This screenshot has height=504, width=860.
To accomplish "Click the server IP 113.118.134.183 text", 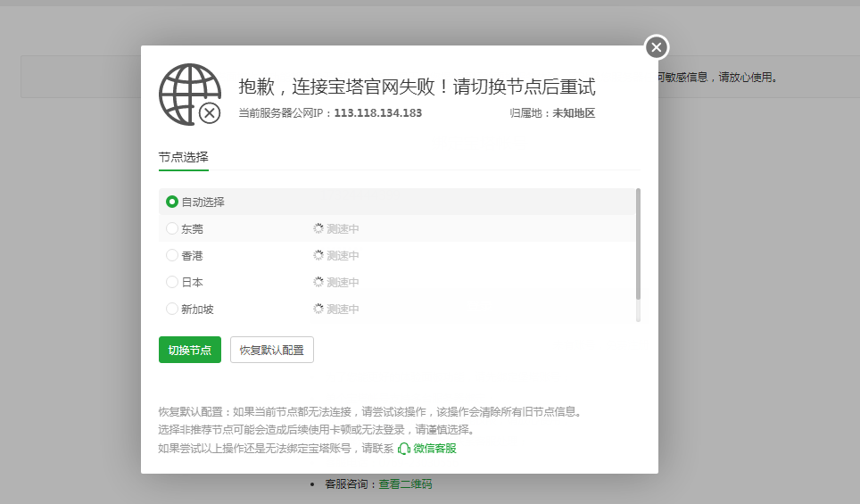I will 378,113.
